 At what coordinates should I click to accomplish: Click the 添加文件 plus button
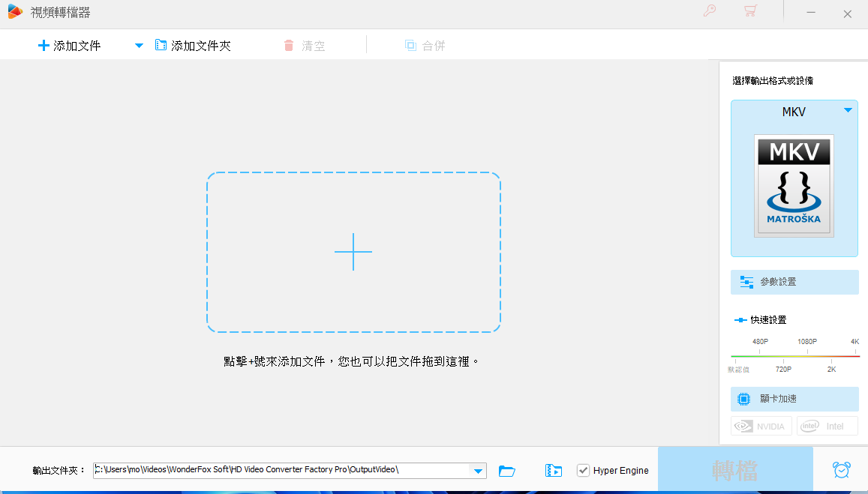68,46
